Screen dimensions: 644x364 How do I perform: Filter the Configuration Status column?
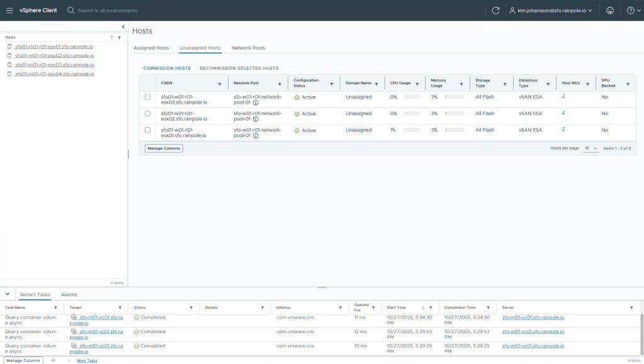click(x=332, y=84)
